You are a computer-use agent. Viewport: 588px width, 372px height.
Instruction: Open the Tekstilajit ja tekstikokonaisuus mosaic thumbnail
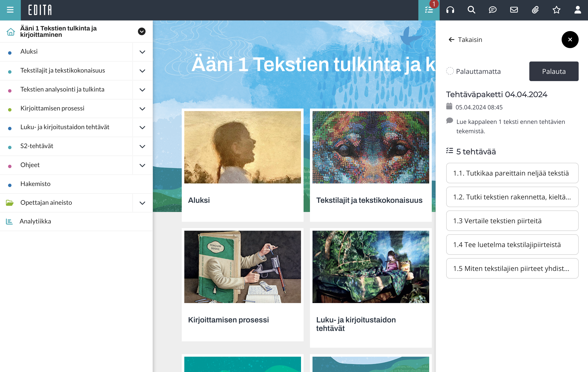coord(371,147)
